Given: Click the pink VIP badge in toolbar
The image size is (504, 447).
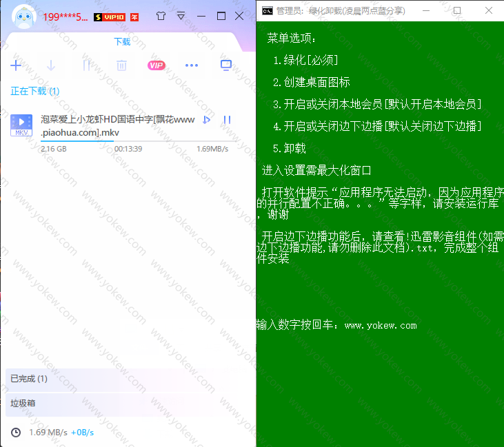Looking at the screenshot, I should coord(157,65).
